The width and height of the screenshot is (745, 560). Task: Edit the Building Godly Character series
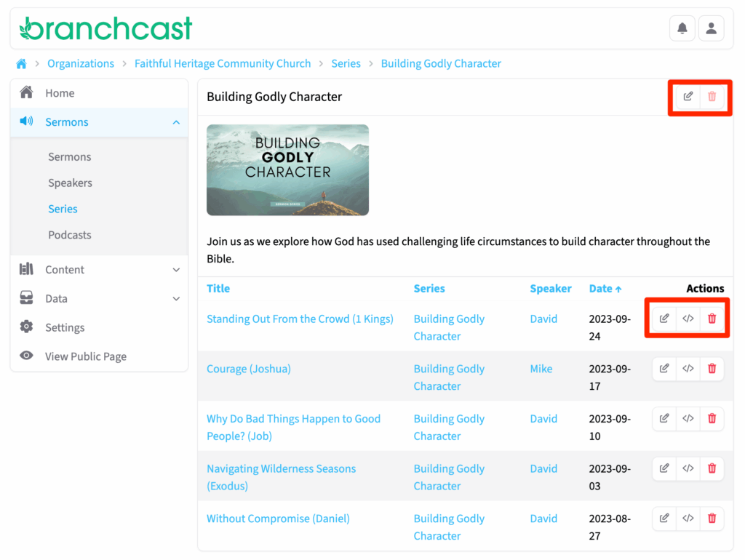[688, 97]
